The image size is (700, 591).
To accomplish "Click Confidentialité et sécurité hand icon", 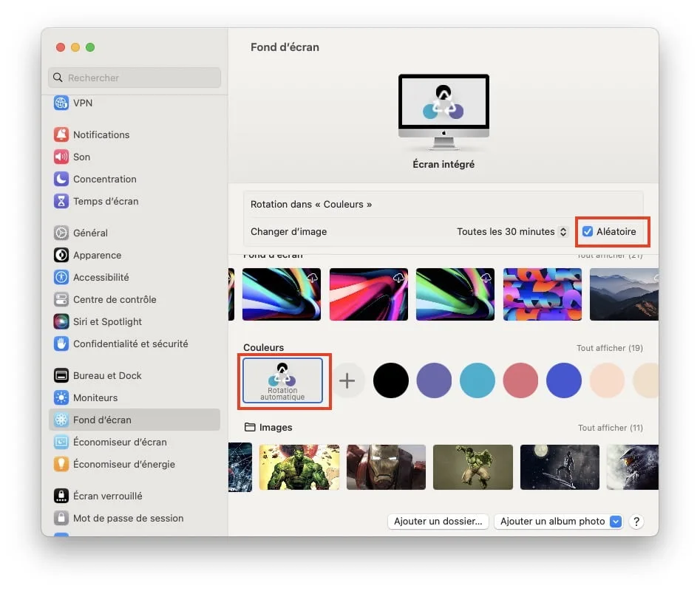I will [x=61, y=344].
